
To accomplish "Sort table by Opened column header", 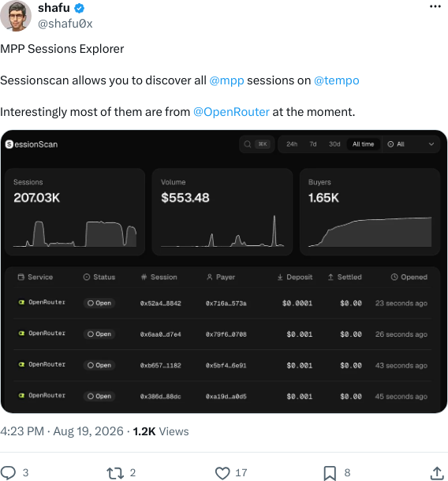I will point(409,277).
